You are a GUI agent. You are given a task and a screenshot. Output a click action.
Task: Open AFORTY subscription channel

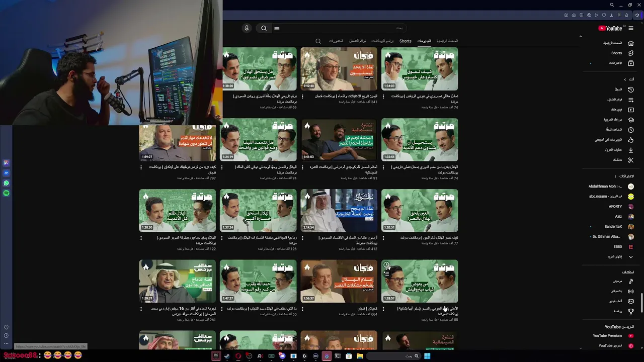[x=621, y=207]
